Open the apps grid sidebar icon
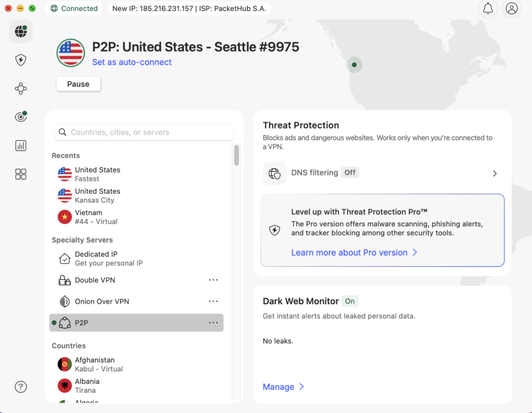Screen dimensions: 532x413 tap(21, 174)
